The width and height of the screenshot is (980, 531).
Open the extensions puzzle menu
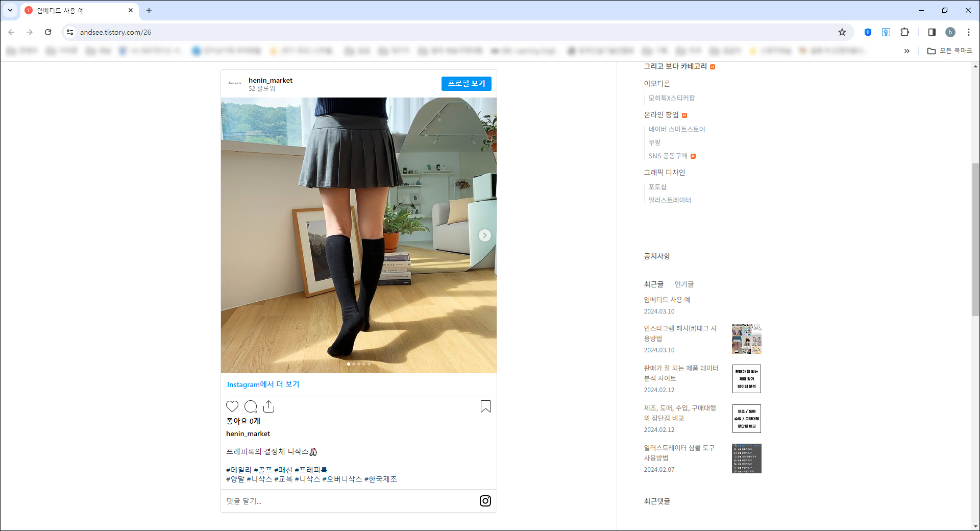click(x=904, y=32)
